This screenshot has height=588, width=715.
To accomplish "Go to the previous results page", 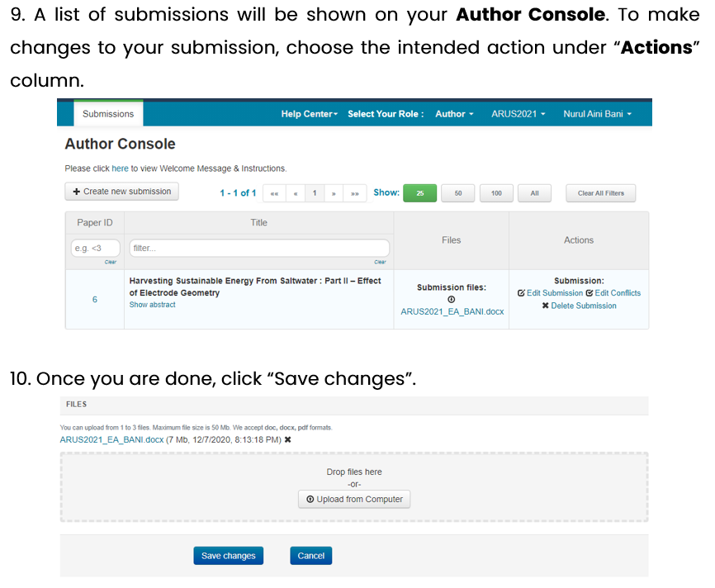I will tap(296, 193).
